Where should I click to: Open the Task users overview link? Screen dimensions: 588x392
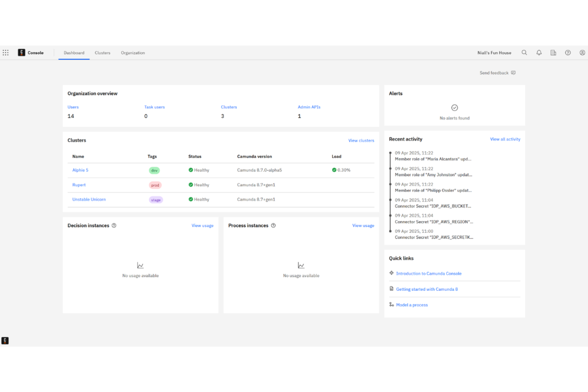[155, 107]
